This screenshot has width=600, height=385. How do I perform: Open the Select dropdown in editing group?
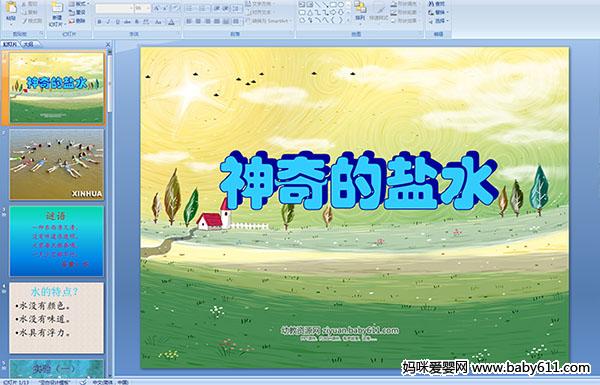tap(438, 21)
